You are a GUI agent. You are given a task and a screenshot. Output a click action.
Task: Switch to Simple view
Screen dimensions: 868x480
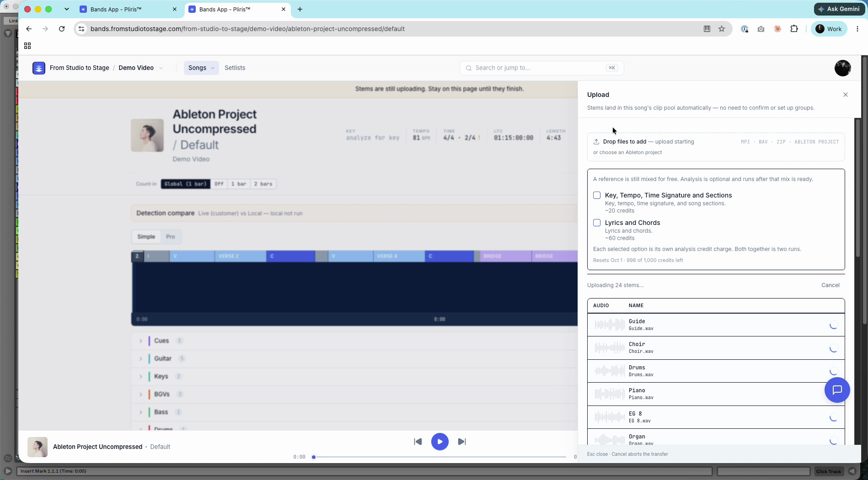point(146,237)
